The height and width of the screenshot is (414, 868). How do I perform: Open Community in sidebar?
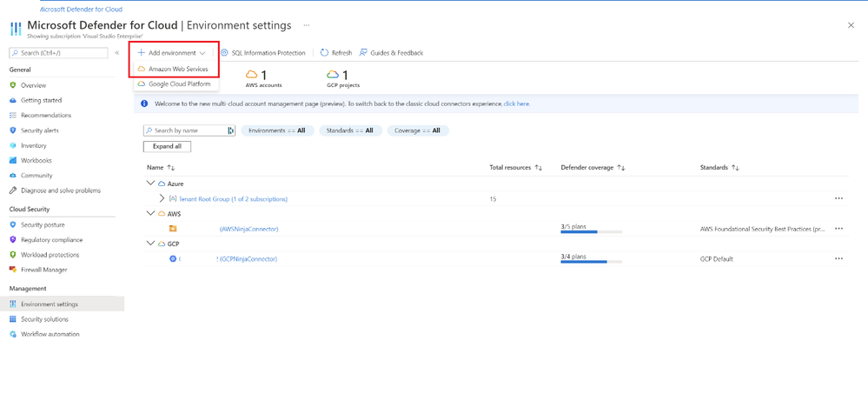[x=36, y=175]
